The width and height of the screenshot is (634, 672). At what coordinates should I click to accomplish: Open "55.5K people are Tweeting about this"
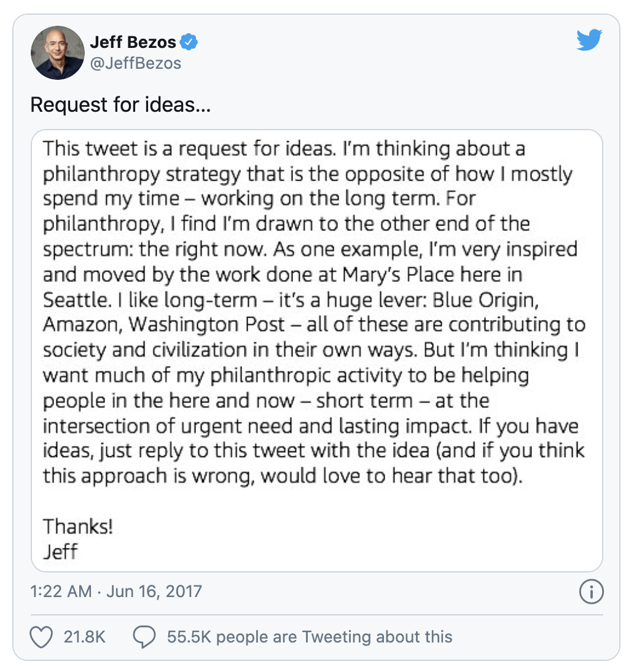(310, 637)
